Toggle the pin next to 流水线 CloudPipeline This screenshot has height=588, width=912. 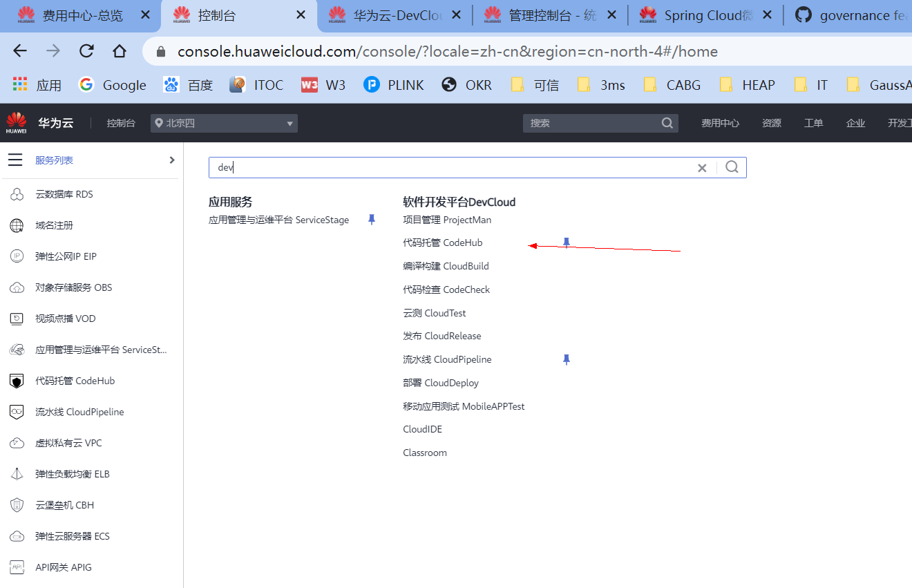click(x=567, y=359)
